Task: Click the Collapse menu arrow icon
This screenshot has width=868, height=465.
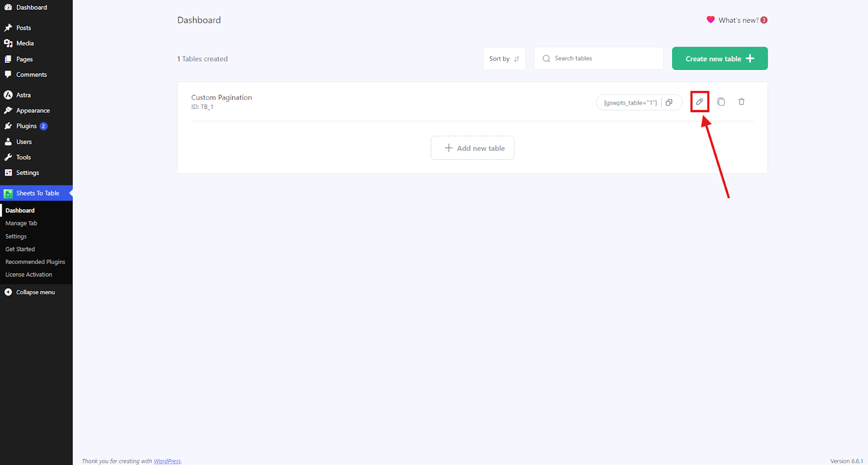Action: 8,292
